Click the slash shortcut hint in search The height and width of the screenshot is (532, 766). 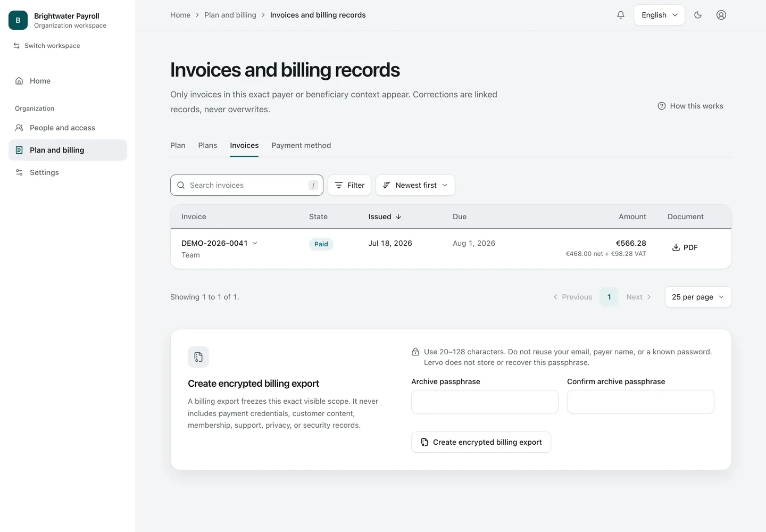313,185
